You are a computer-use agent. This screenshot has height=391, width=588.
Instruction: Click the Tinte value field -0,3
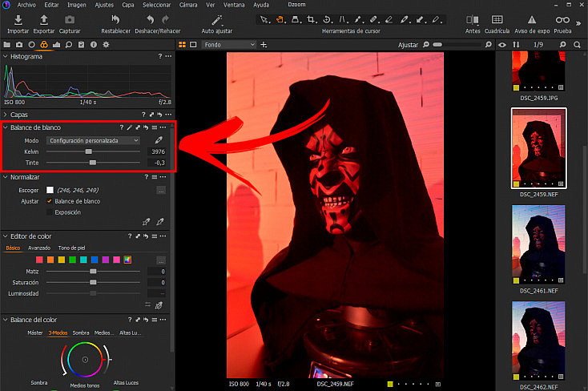[x=157, y=163]
